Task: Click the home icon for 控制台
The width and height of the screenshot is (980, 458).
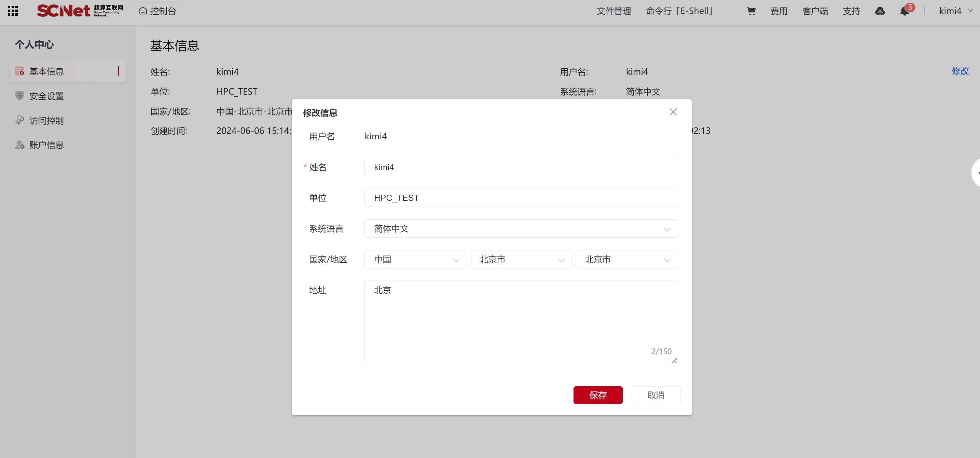Action: point(143,11)
